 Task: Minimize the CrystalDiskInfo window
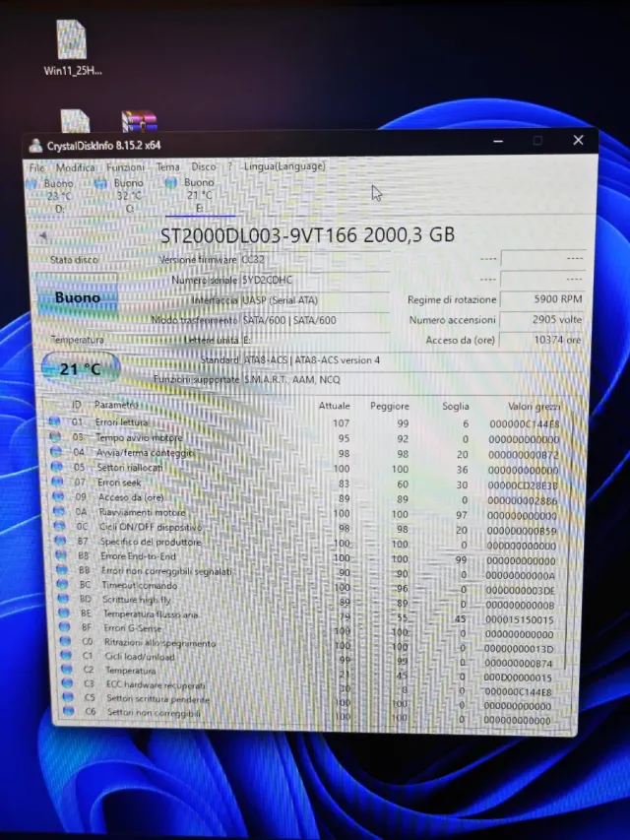498,141
